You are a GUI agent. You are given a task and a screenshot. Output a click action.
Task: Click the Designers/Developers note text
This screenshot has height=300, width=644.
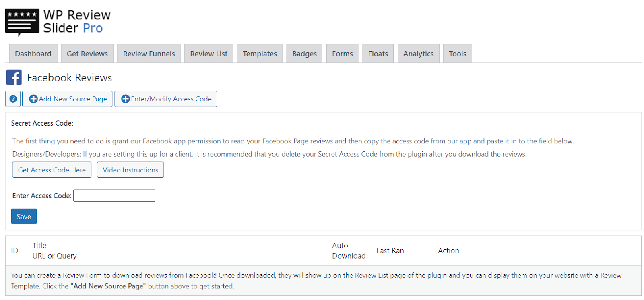click(269, 154)
